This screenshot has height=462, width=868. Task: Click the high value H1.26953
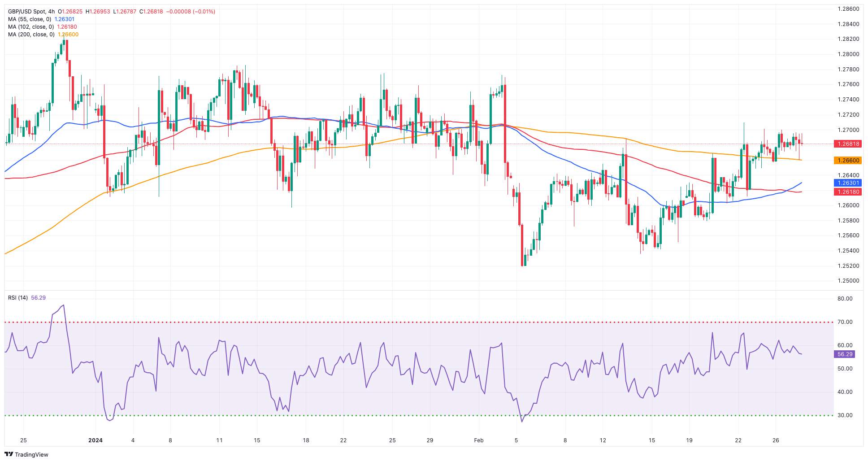97,12
